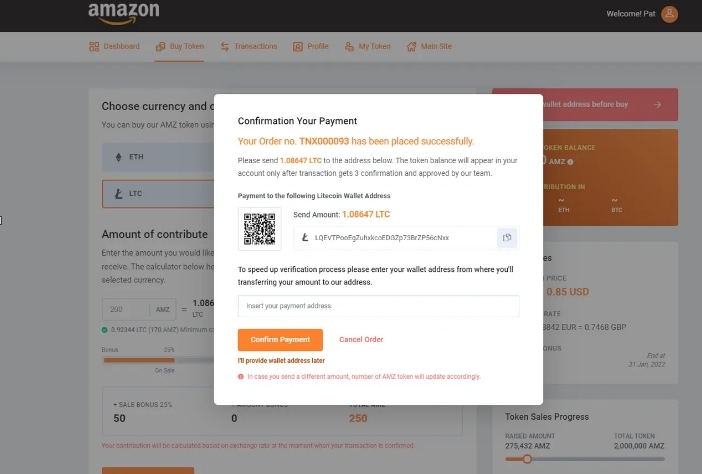Open the Main Site link in navigation
702x474 pixels.
[429, 47]
